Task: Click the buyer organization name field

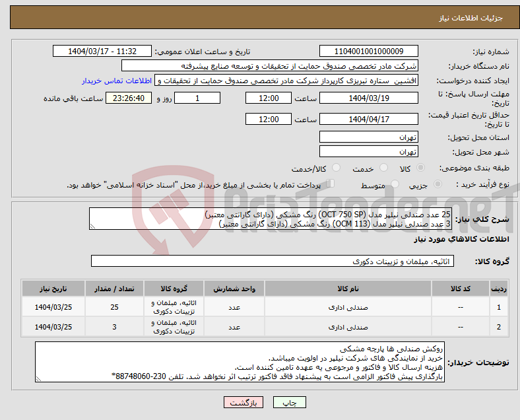Action: click(270, 65)
